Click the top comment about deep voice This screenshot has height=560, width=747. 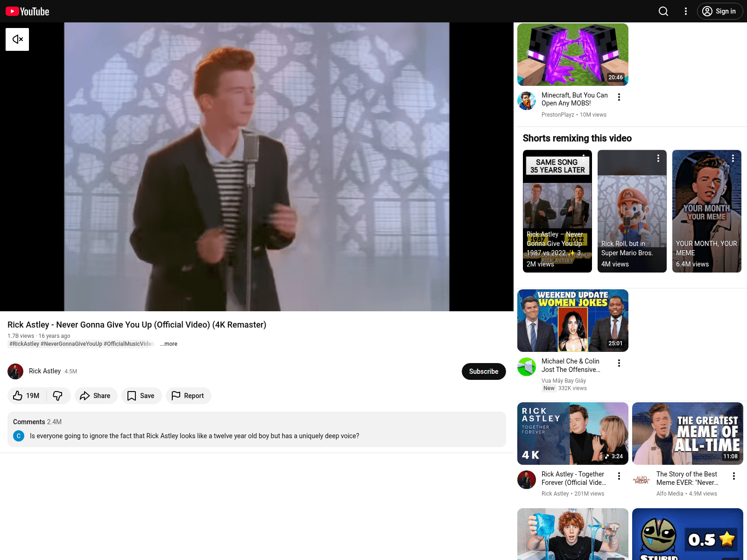195,436
